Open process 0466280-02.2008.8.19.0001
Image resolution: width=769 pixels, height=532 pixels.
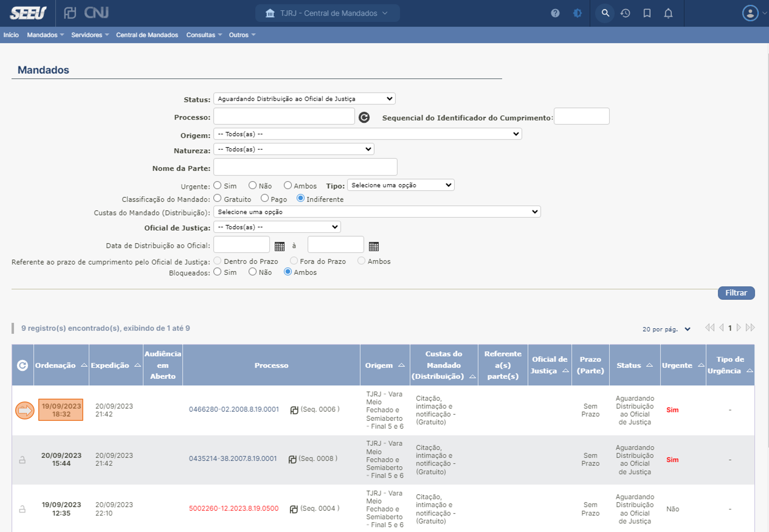234,410
